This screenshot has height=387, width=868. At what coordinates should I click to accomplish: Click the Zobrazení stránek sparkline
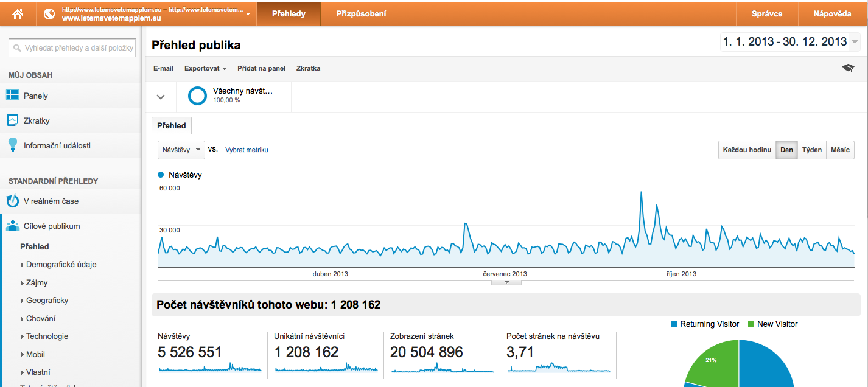[443, 368]
